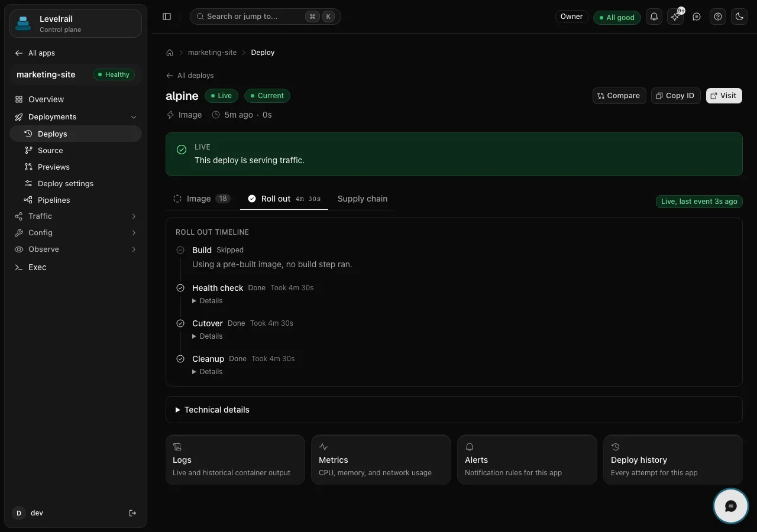
Task: Click the All good status badge
Action: (x=616, y=17)
